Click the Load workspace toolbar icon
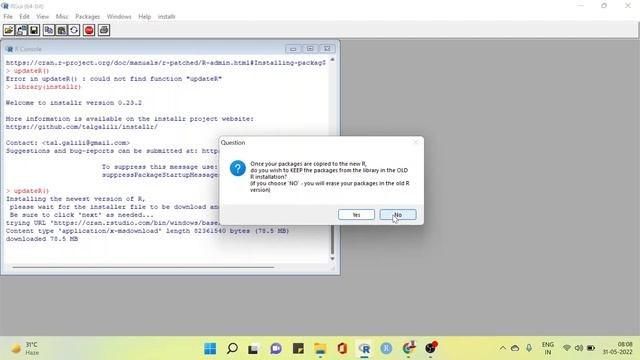This screenshot has height=360, width=640. [x=21, y=30]
